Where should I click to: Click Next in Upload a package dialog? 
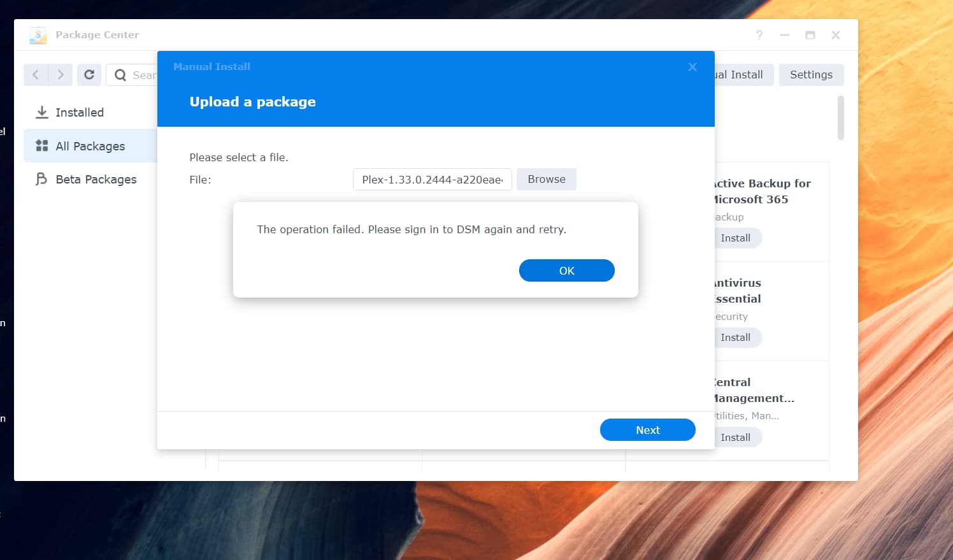648,430
